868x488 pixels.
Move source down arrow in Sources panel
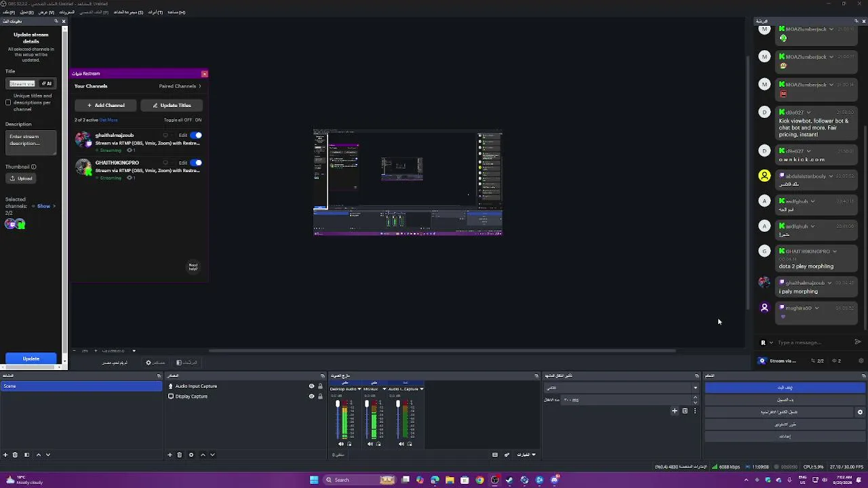pos(212,455)
